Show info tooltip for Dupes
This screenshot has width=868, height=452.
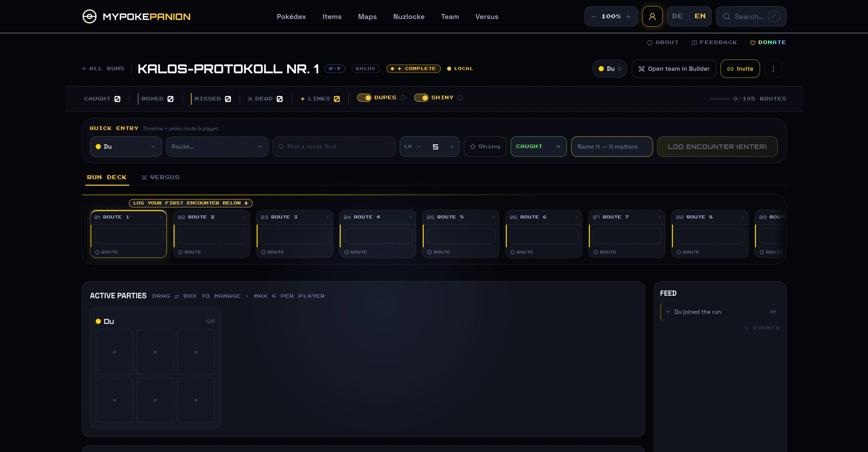(403, 98)
